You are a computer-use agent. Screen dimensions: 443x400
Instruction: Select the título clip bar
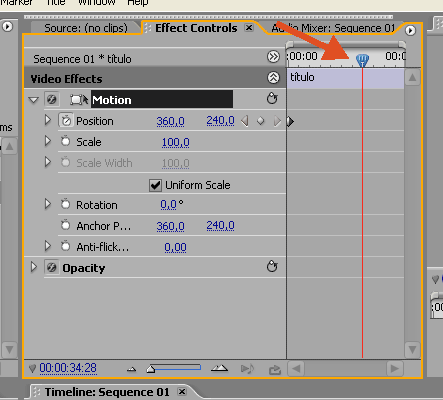(x=345, y=78)
